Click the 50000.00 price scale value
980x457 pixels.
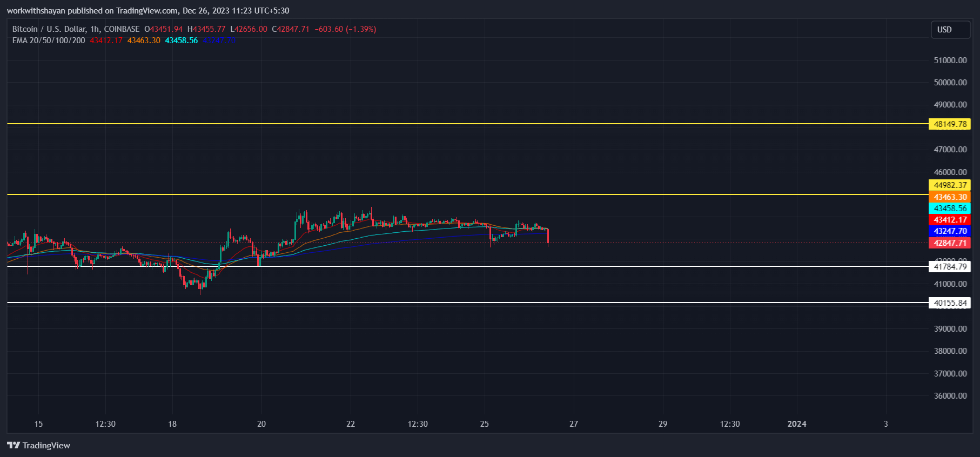[950, 83]
